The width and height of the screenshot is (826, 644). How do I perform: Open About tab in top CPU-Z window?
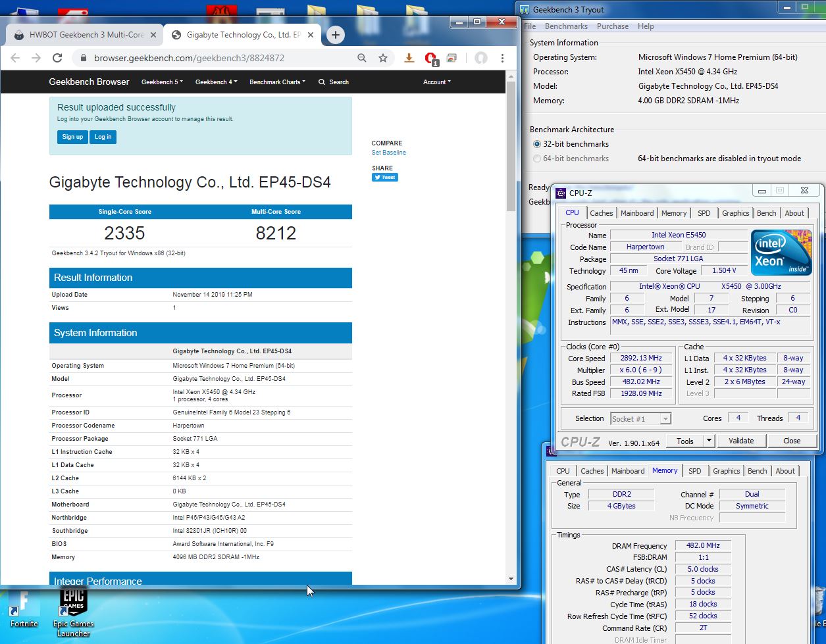click(794, 213)
